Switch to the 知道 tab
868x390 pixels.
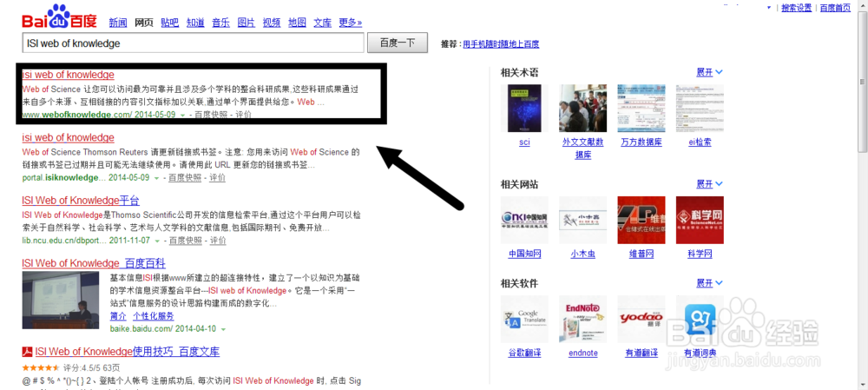195,23
